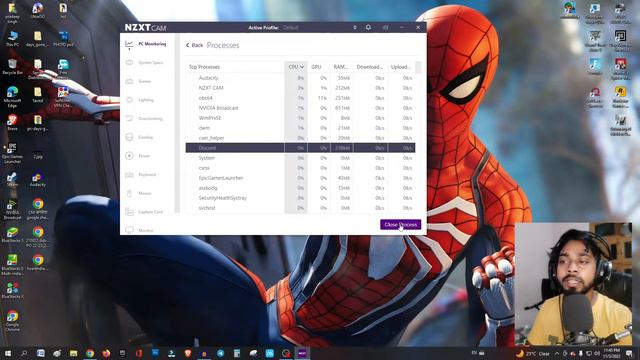Image resolution: width=640 pixels, height=360 pixels.
Task: Select the dwm process row
Action: [x=300, y=128]
